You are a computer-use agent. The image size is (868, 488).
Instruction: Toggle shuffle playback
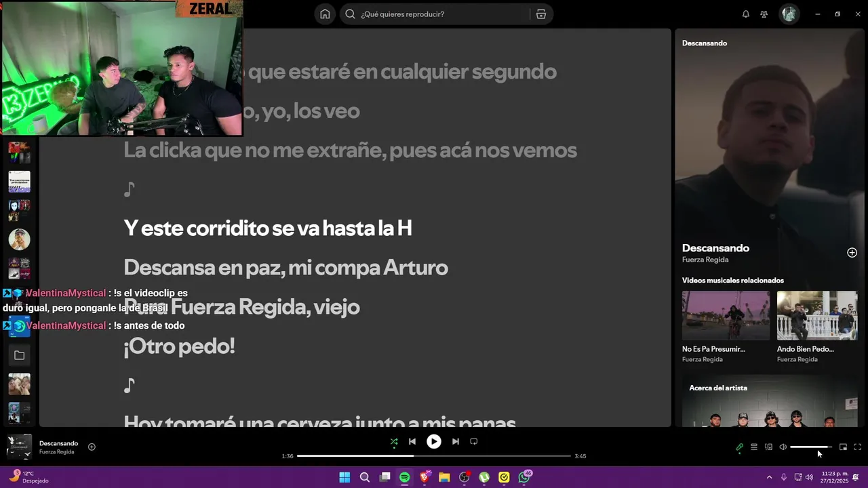coord(394,442)
